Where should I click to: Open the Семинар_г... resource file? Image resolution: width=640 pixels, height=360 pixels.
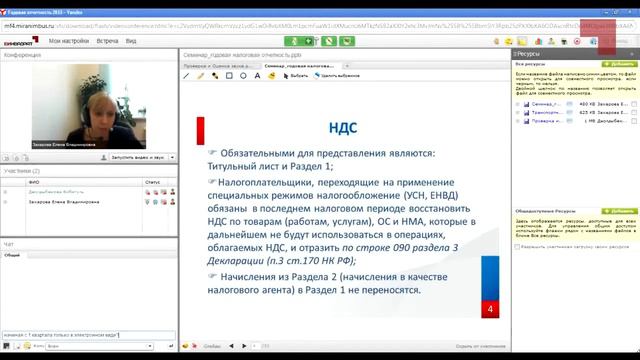(x=545, y=104)
